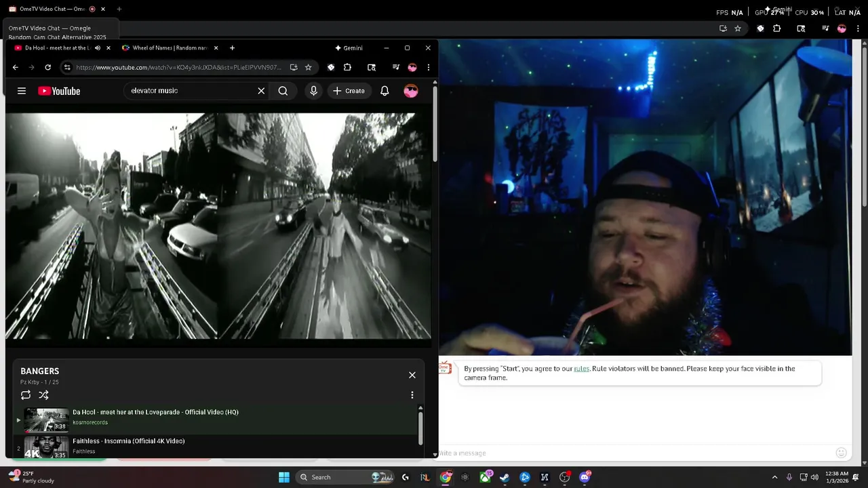
Task: Install app icon in YouTube address bar
Action: (293, 67)
